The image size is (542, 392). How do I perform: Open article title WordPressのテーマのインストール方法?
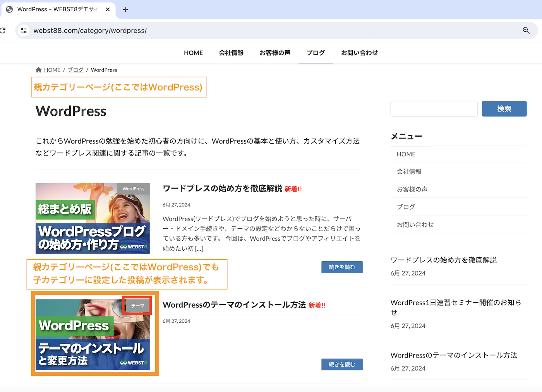234,305
